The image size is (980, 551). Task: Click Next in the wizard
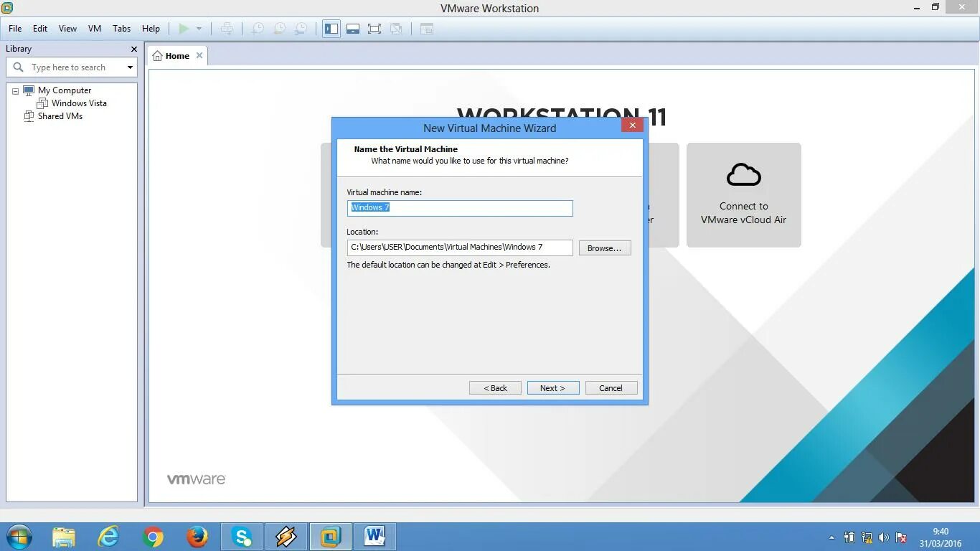(x=553, y=388)
